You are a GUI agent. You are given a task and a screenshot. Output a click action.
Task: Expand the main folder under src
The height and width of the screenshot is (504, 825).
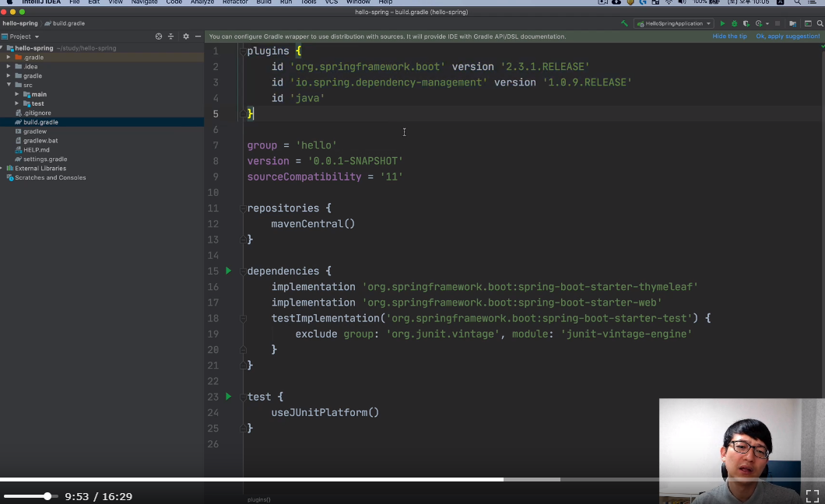17,94
